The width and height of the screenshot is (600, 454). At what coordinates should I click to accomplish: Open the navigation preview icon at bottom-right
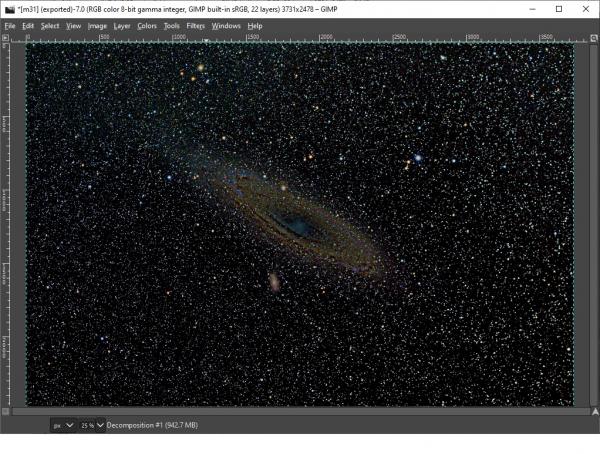point(595,412)
